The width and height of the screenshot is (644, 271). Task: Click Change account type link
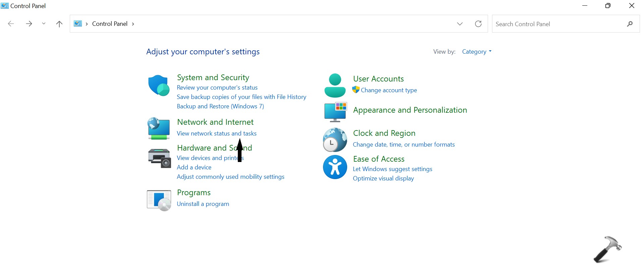click(389, 90)
